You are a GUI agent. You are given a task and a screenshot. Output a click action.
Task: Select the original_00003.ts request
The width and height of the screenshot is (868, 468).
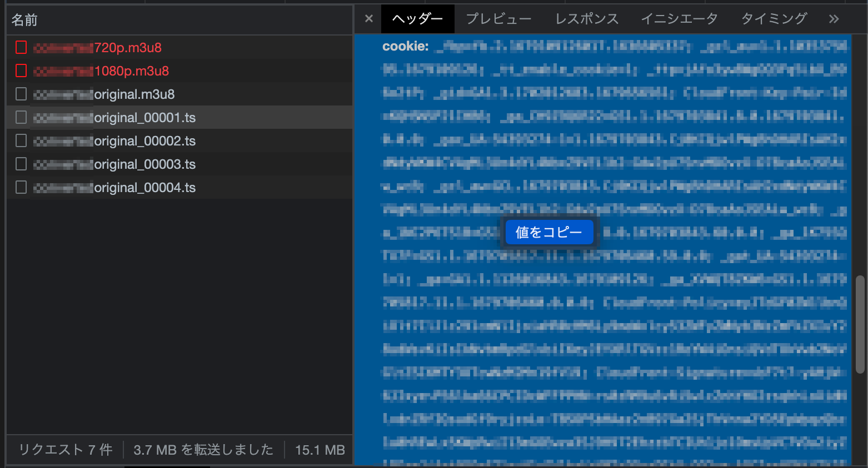(179, 164)
